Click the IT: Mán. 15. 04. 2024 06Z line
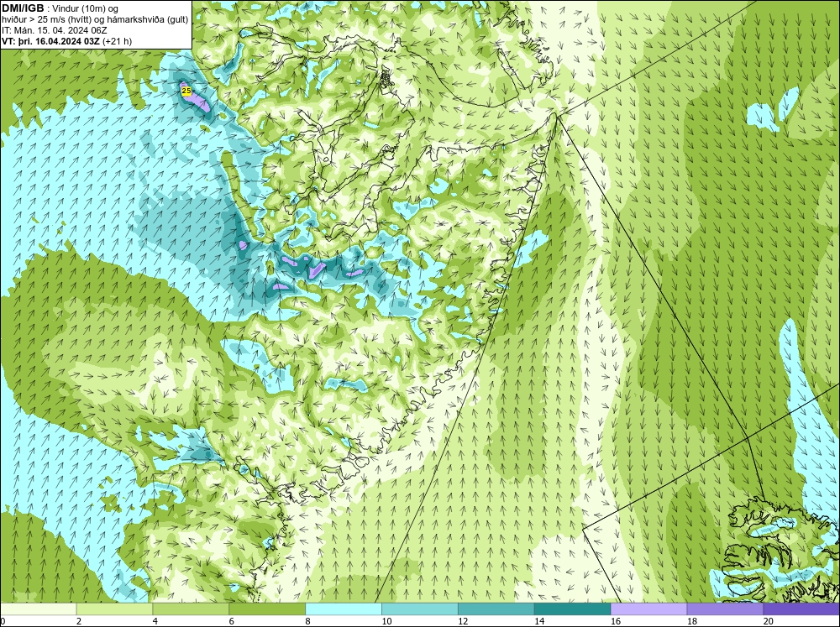 coord(55,30)
